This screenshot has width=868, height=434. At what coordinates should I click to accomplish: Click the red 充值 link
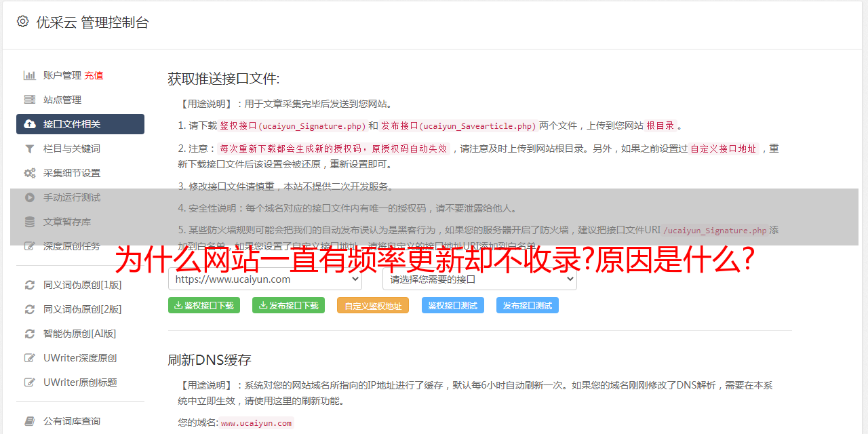click(94, 75)
